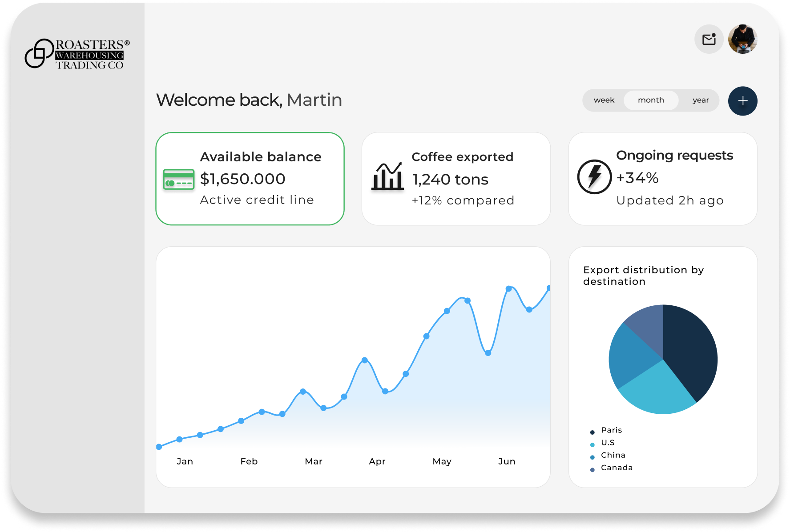Select the Paris legend entry
Screen dimensions: 790x532
coord(611,430)
